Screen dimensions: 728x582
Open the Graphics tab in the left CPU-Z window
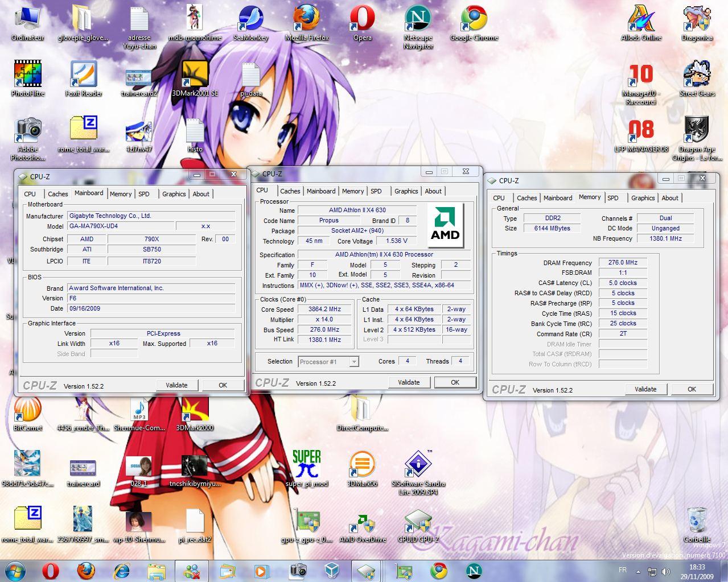pos(174,194)
